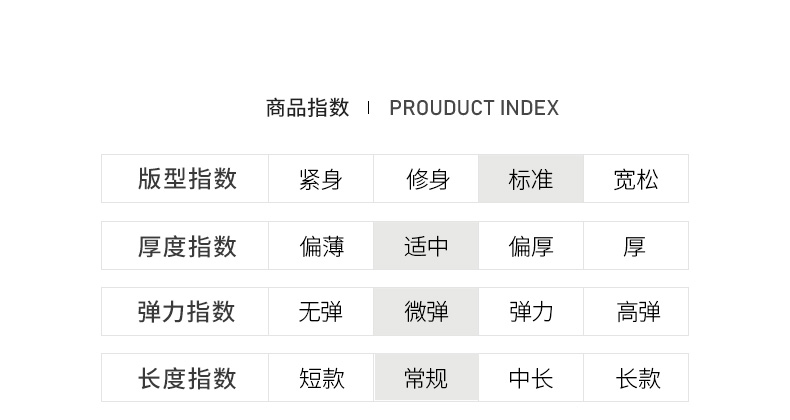Select 中长 length option

(x=531, y=378)
